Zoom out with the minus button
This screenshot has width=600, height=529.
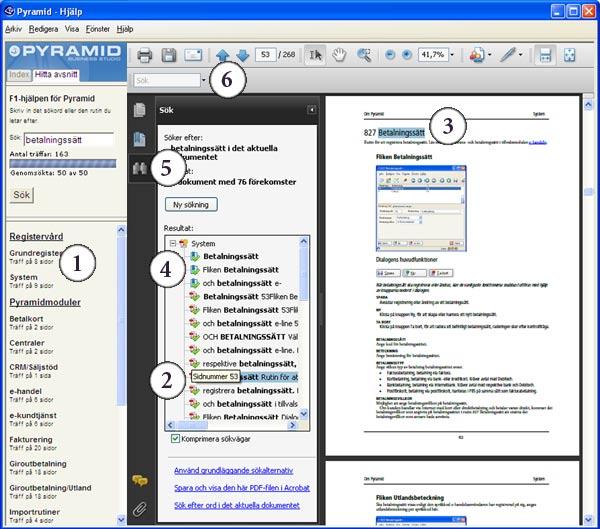coord(390,55)
